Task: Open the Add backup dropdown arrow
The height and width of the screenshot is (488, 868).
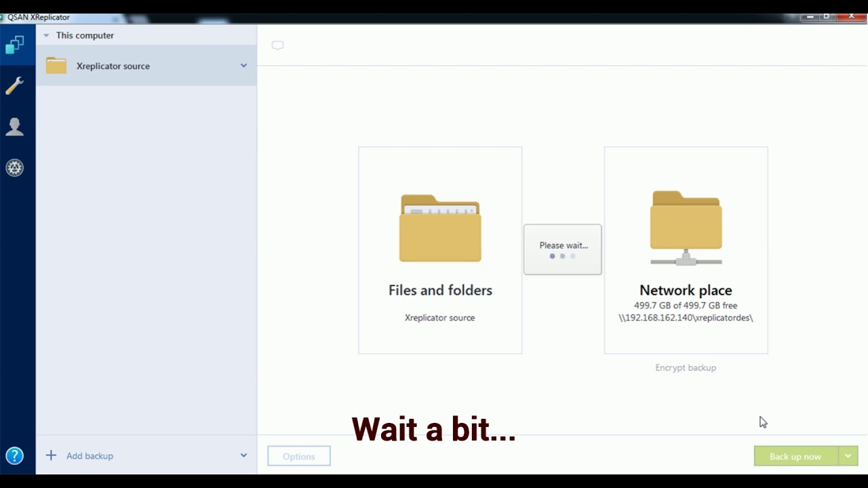Action: pyautogui.click(x=243, y=455)
